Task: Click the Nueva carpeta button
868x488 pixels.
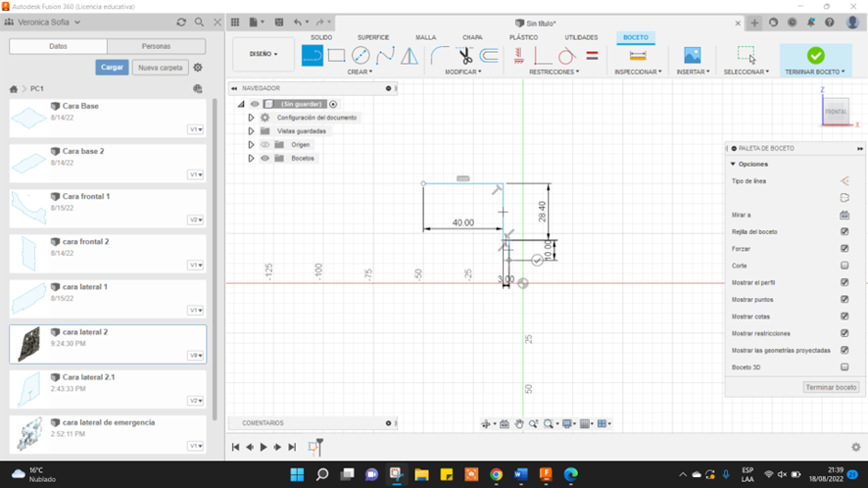Action: coord(161,68)
